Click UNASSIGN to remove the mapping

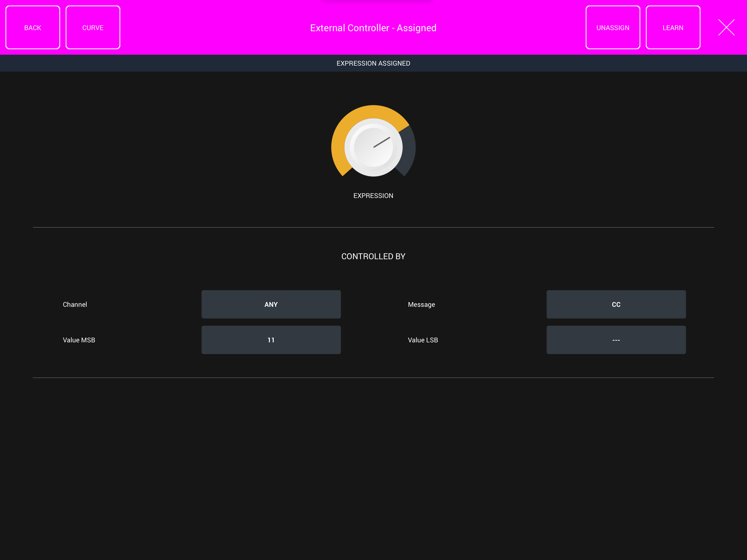[612, 27]
